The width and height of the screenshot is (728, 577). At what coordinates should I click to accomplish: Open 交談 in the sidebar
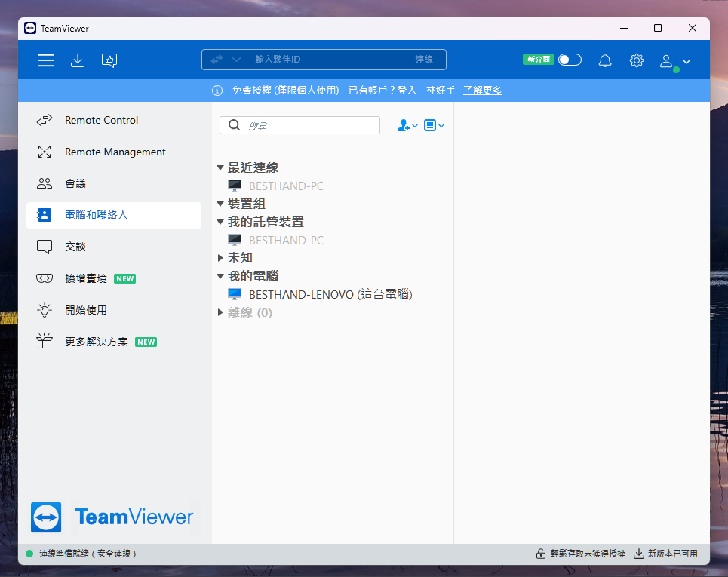(75, 247)
